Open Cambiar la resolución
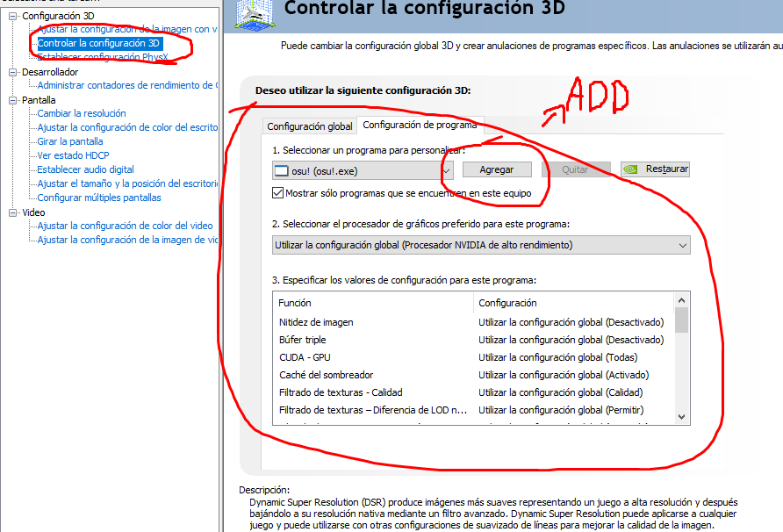This screenshot has height=532, width=783. 82,113
